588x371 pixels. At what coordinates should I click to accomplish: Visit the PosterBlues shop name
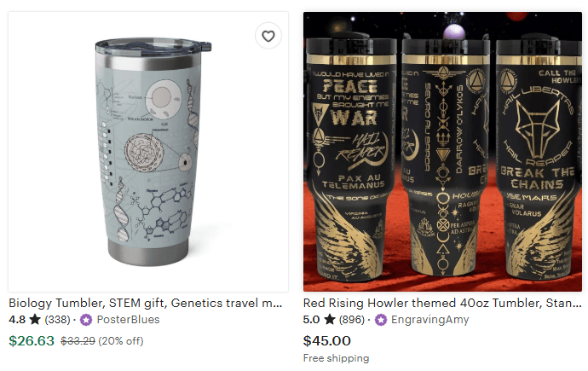pos(128,320)
